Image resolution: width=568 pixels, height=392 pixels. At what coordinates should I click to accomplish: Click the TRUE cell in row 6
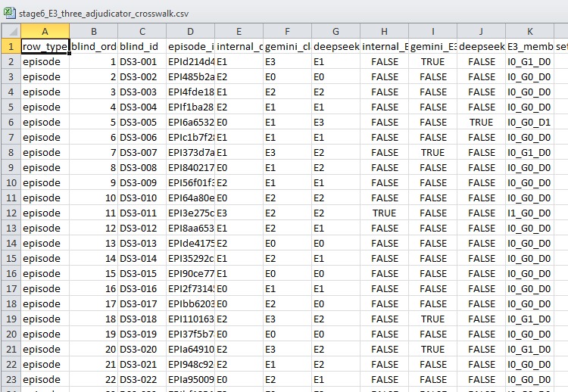(482, 122)
